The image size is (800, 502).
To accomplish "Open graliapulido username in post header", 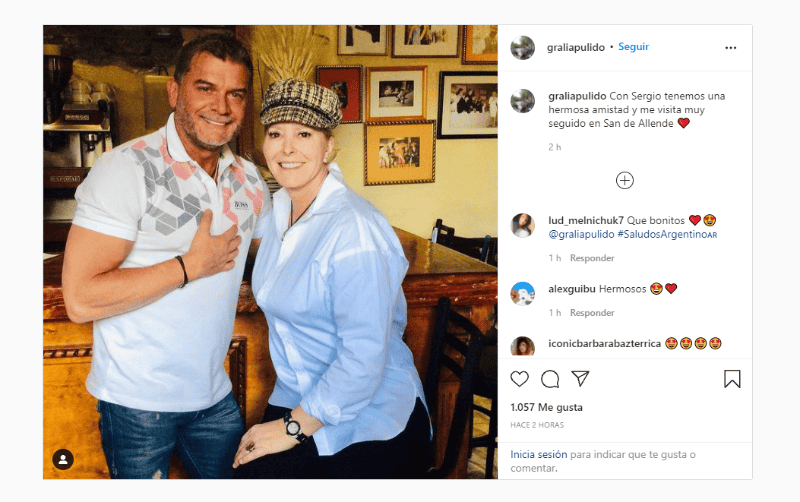I will coord(576,47).
